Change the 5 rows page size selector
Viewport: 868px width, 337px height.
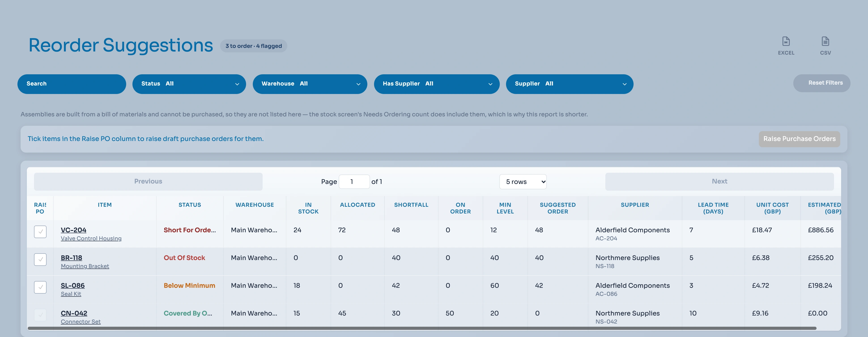(523, 182)
